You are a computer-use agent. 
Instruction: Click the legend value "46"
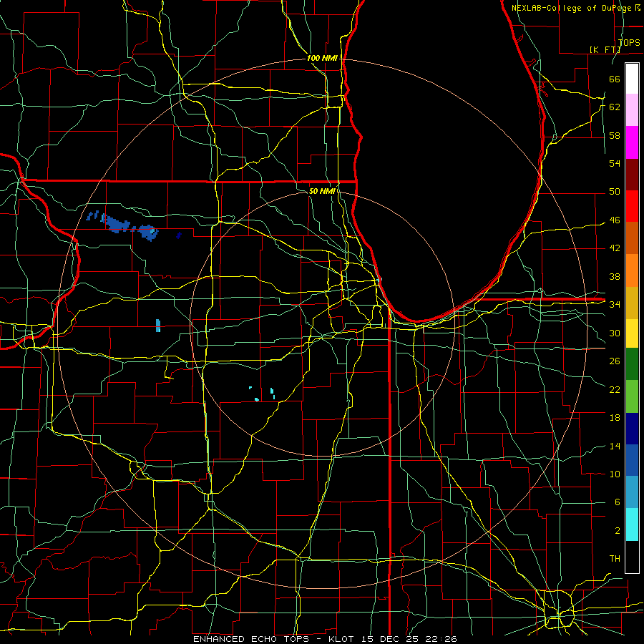[x=615, y=220]
